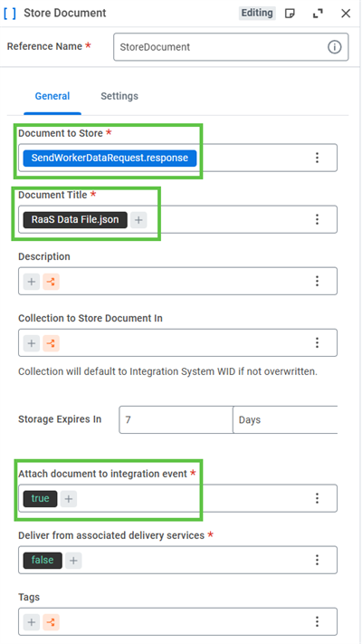Screen dimensions: 362x644
Task: Add value plus icon in Tags field
Action: pos(31,622)
